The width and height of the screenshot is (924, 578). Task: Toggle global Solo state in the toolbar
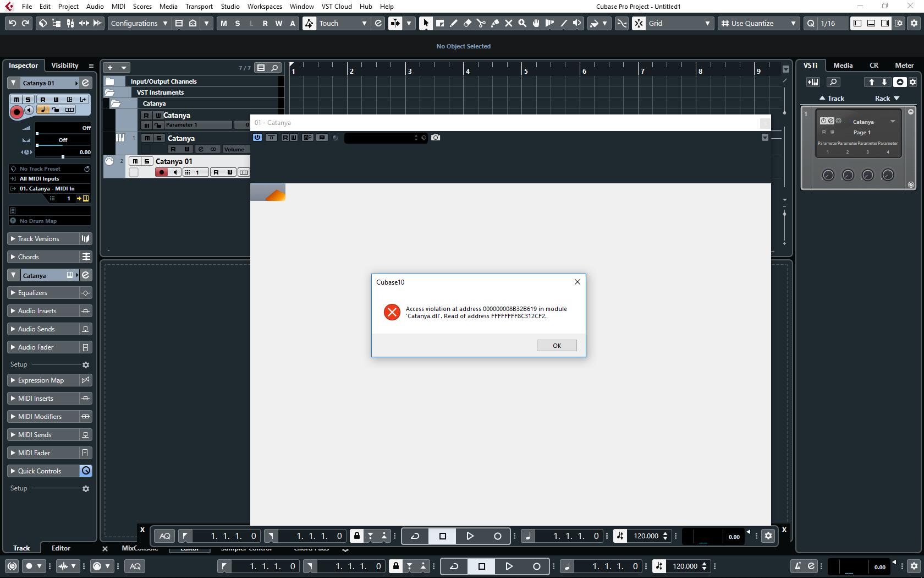click(238, 23)
